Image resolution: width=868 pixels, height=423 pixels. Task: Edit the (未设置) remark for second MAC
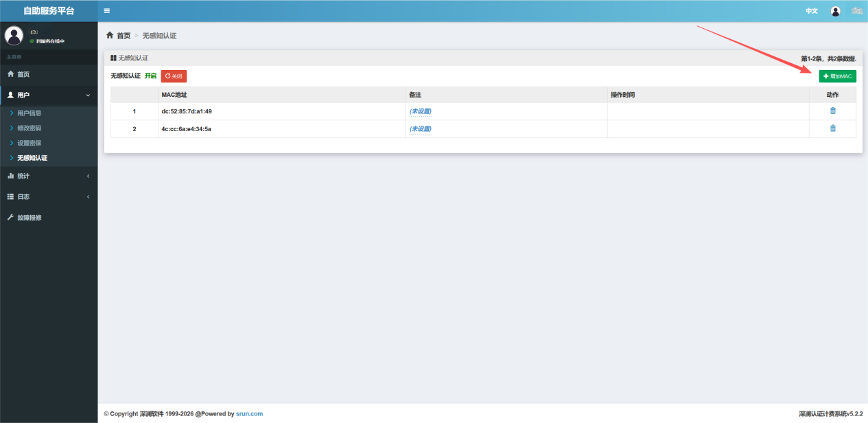point(420,129)
